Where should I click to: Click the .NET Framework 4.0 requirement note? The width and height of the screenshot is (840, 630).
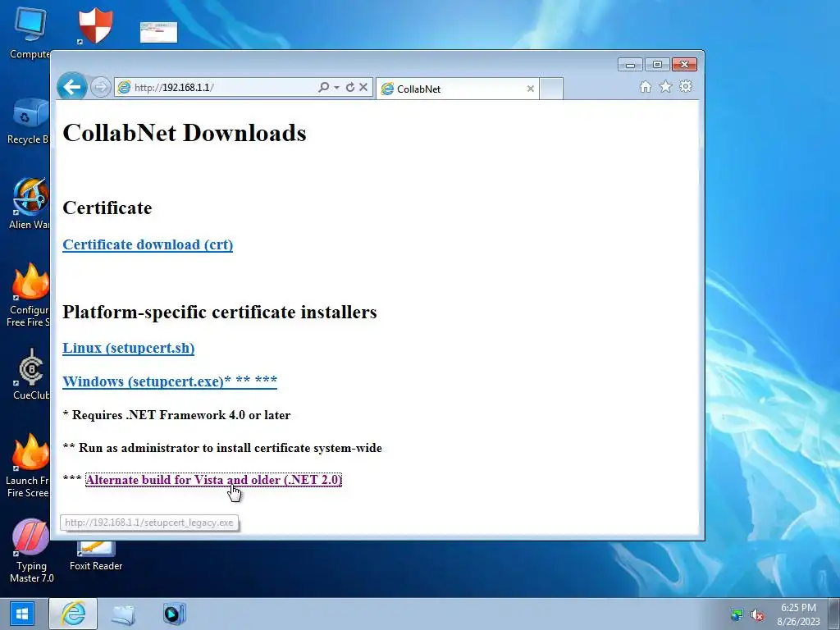(x=177, y=415)
